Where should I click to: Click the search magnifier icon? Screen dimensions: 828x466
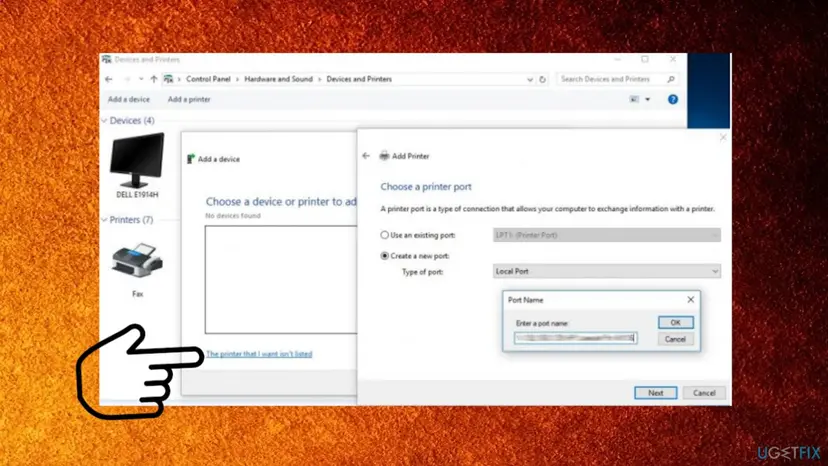click(671, 79)
